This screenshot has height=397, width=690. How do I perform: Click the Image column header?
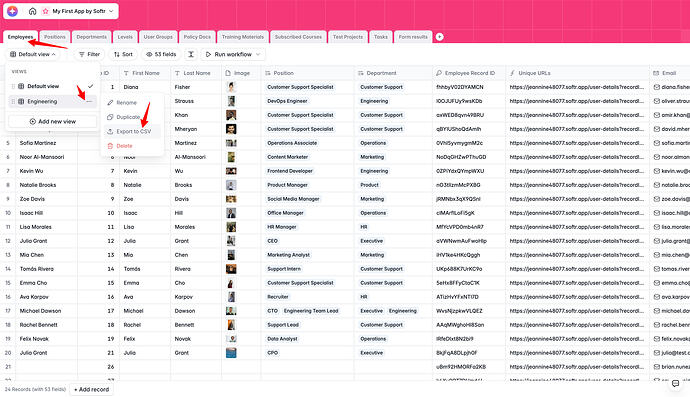241,73
